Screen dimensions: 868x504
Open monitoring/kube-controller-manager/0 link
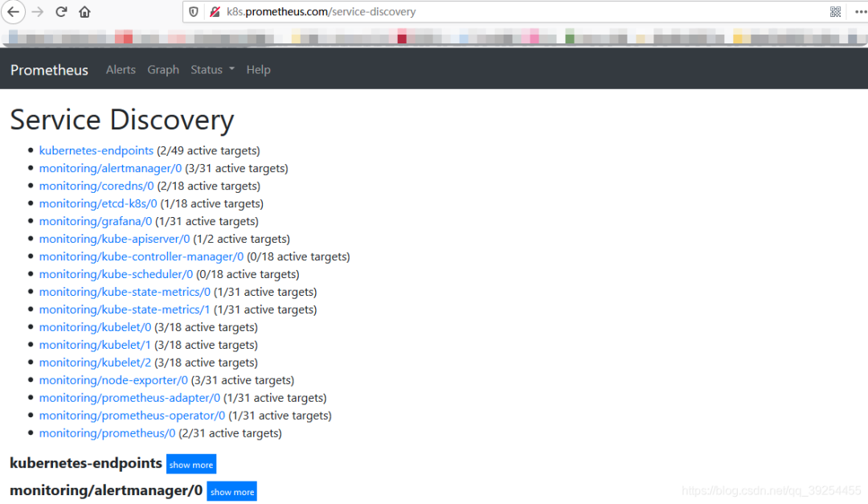[141, 257]
